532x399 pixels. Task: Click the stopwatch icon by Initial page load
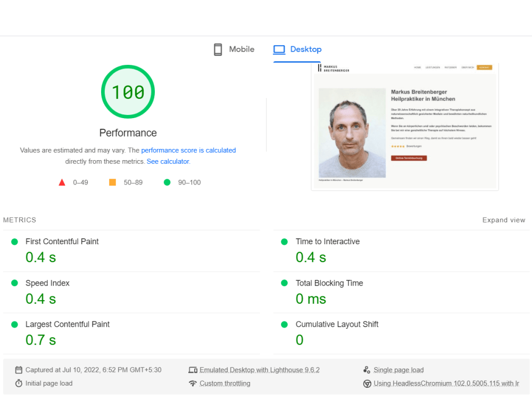(19, 384)
